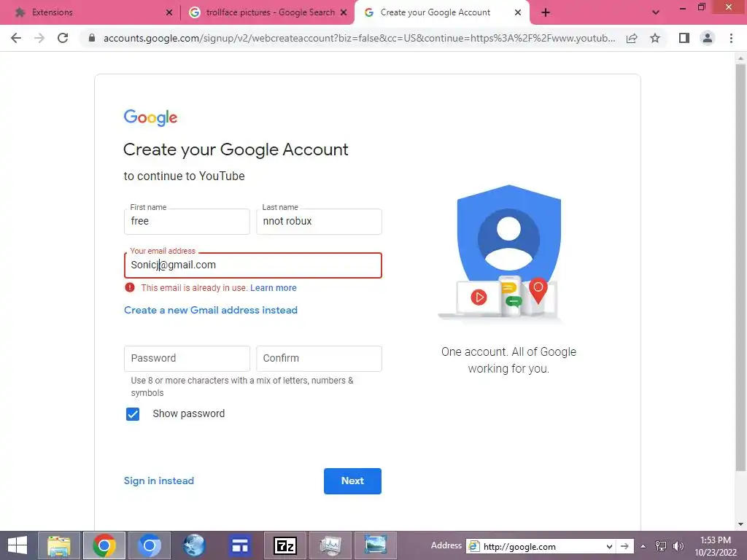Open a new tab with plus button
The width and height of the screenshot is (747, 560).
(x=546, y=12)
